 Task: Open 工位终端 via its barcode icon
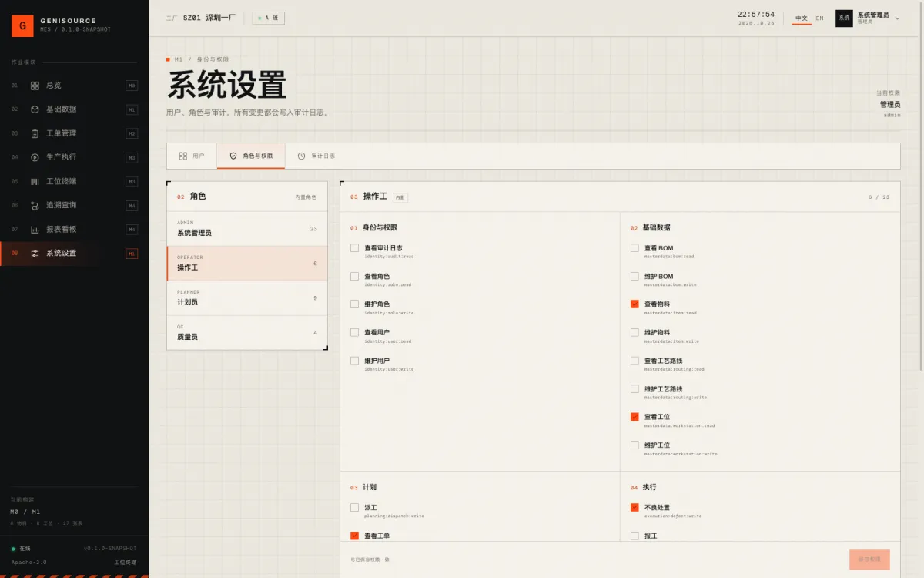click(x=35, y=181)
